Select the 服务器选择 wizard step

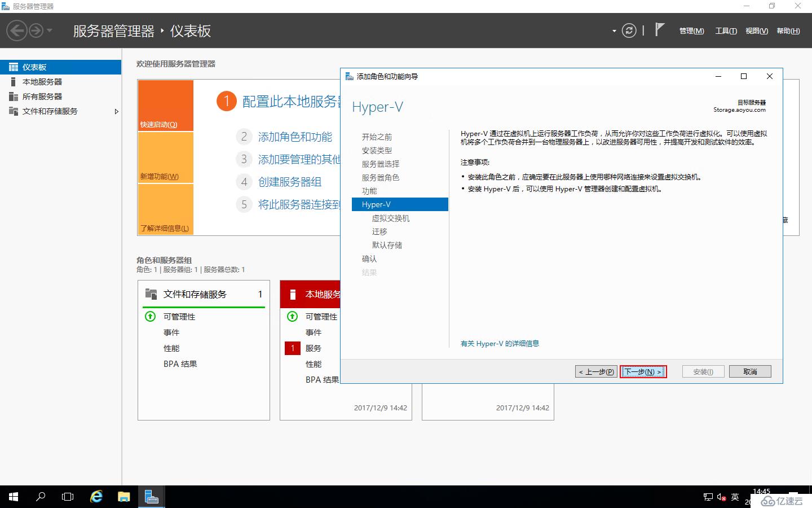click(381, 164)
